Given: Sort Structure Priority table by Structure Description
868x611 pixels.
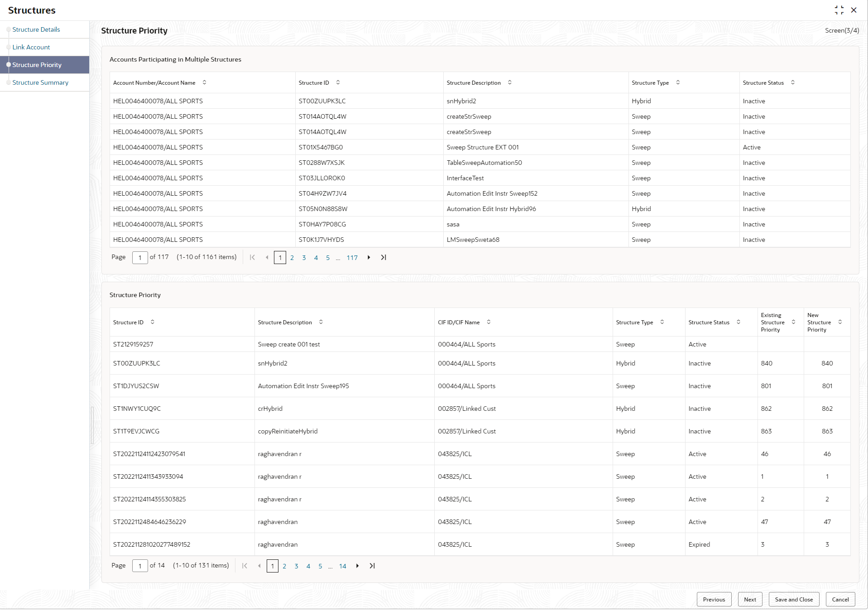Looking at the screenshot, I should click(x=321, y=322).
